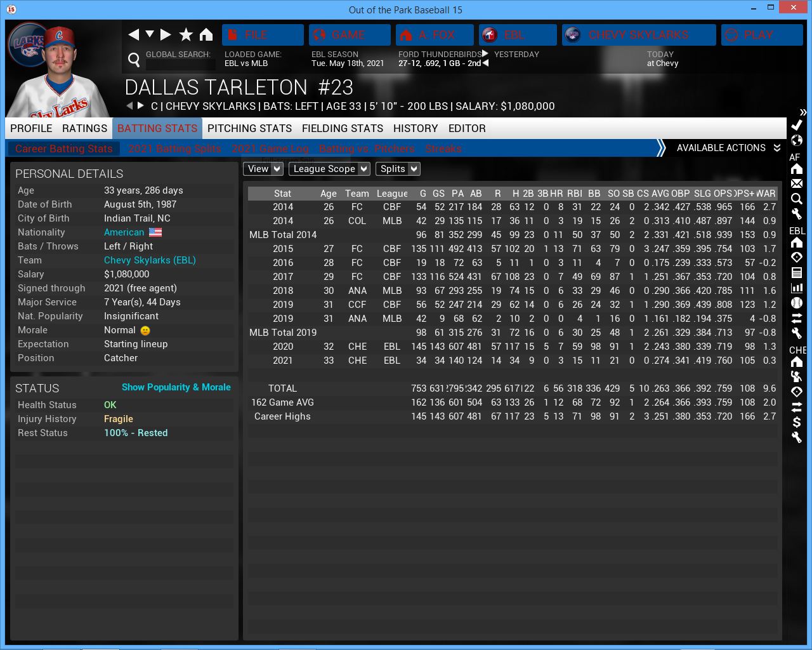Screen dimensions: 812x650
Task: Go to previous player arrow below name
Action: pos(129,106)
